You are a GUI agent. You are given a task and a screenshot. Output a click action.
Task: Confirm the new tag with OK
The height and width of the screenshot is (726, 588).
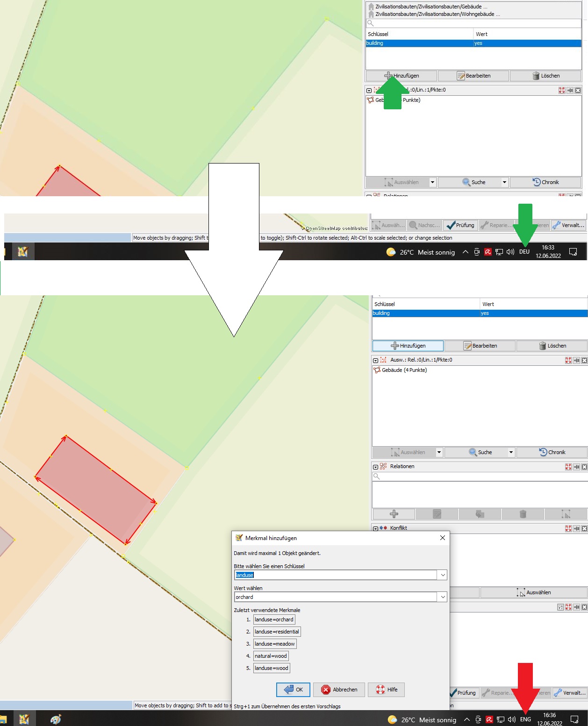[293, 690]
